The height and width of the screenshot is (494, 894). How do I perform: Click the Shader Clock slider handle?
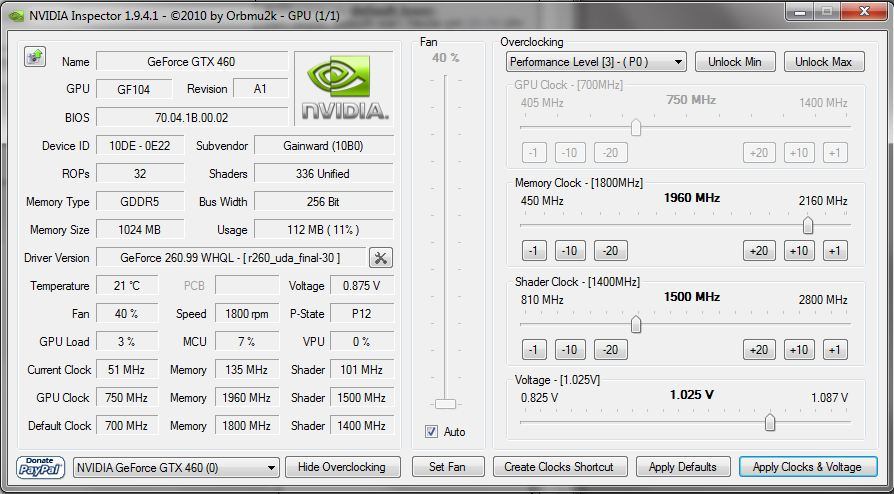click(x=636, y=325)
